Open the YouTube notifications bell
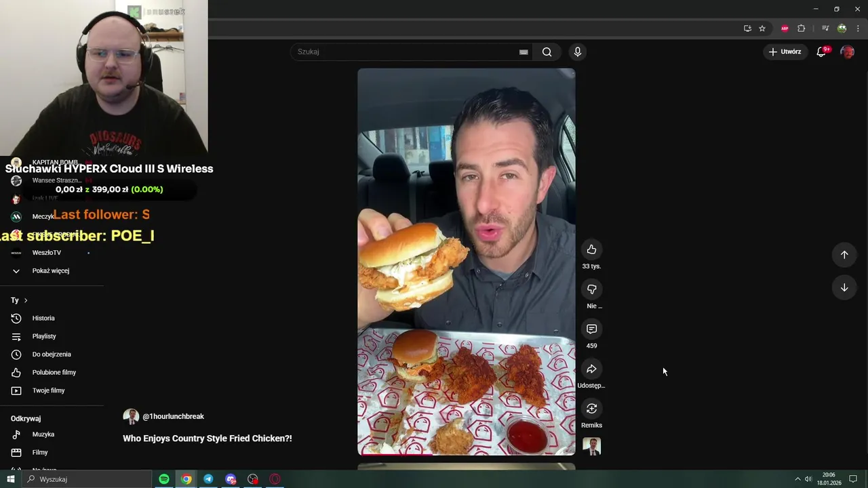This screenshot has width=868, height=488. 821,52
